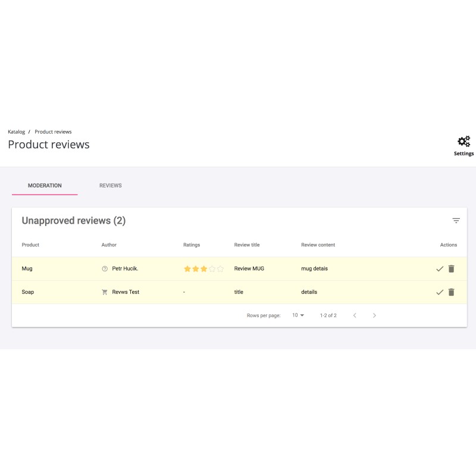Click the cart icon beside Revws Test
This screenshot has height=476, width=476.
pos(105,292)
